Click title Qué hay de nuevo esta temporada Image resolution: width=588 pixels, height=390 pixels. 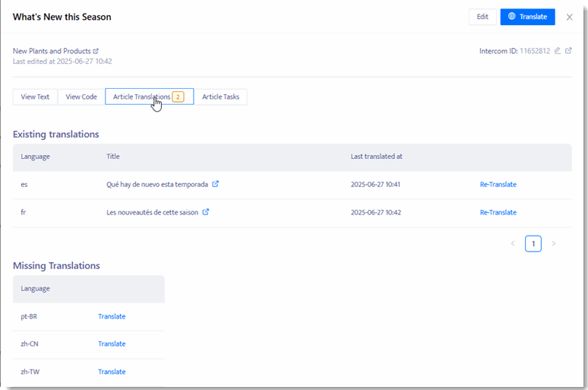pos(157,184)
